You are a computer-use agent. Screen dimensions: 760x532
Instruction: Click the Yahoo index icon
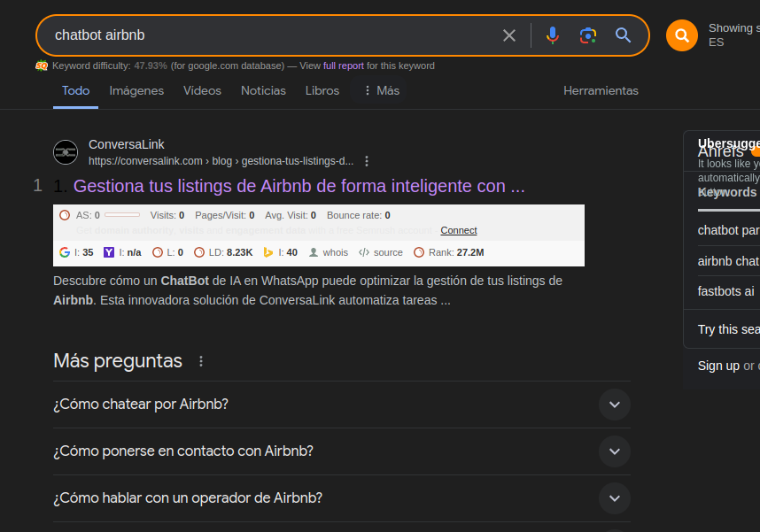(x=109, y=252)
